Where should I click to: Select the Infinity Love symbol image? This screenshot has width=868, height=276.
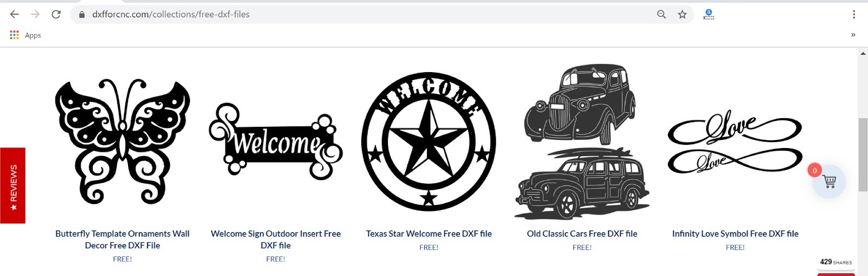tap(735, 142)
